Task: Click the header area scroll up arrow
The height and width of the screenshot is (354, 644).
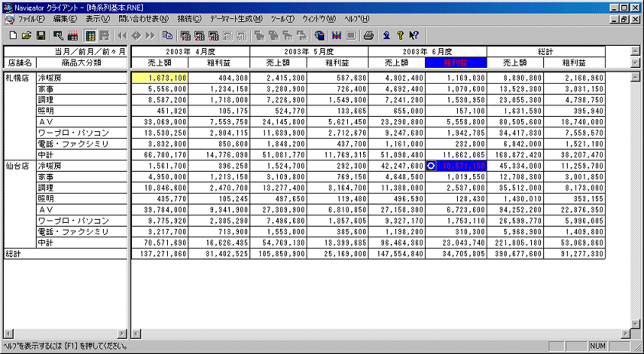Action: (635, 51)
